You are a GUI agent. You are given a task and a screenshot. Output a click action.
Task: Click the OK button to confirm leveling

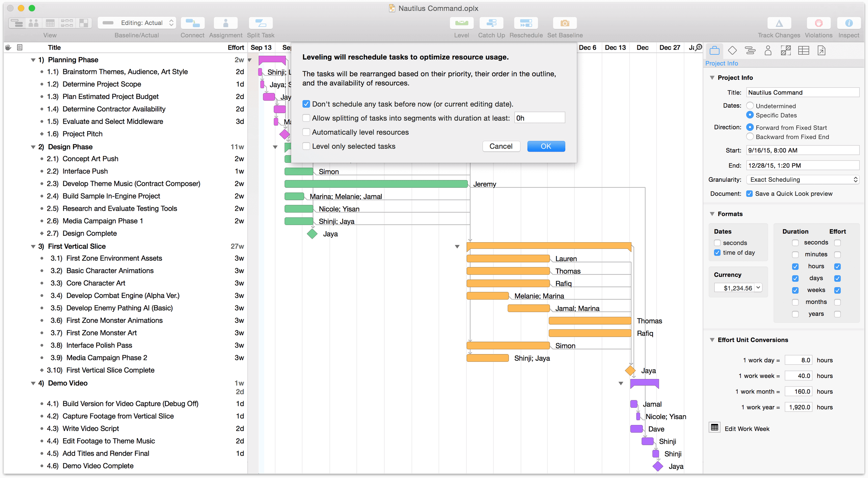pos(545,146)
